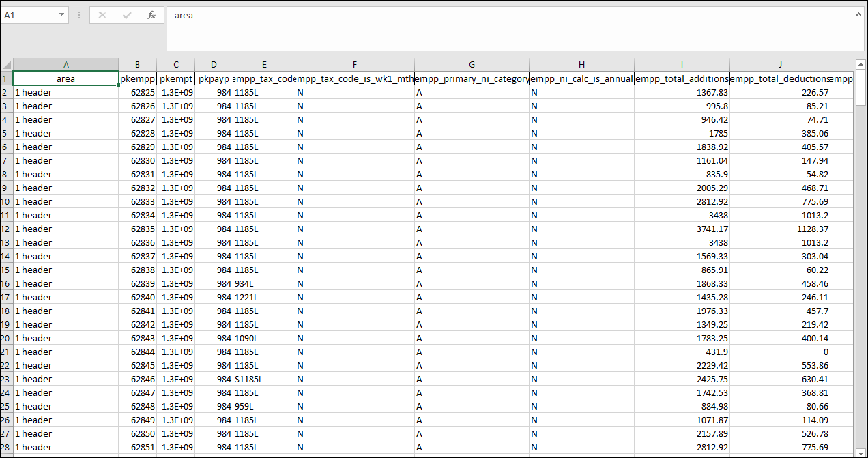Select the empp_total_additions column I header
This screenshot has width=868, height=458.
682,64
